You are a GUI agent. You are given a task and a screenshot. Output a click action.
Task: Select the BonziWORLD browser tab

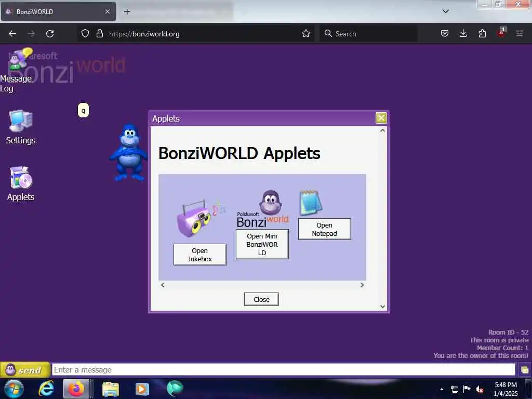pyautogui.click(x=58, y=11)
